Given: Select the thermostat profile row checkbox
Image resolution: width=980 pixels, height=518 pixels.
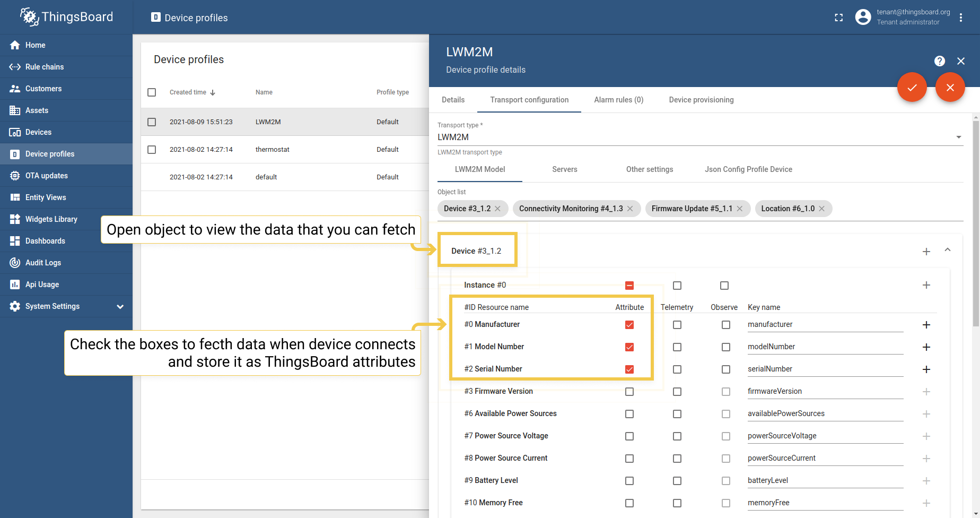Looking at the screenshot, I should [152, 149].
